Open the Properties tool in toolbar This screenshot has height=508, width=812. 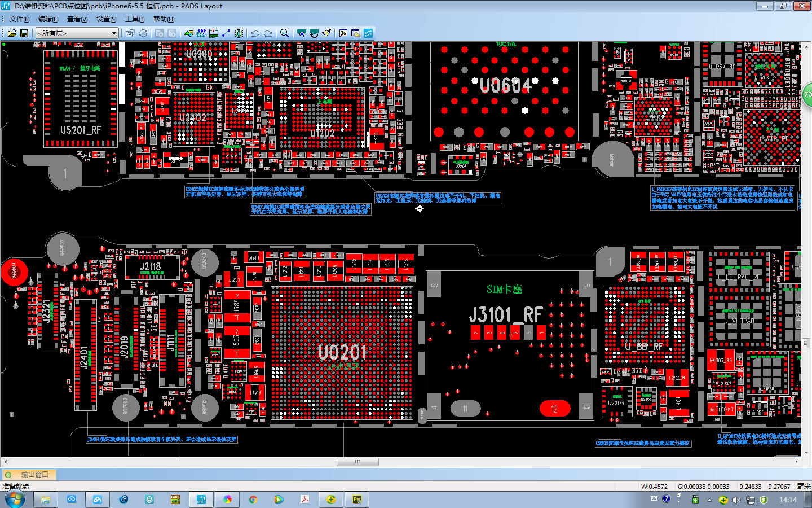pos(130,33)
